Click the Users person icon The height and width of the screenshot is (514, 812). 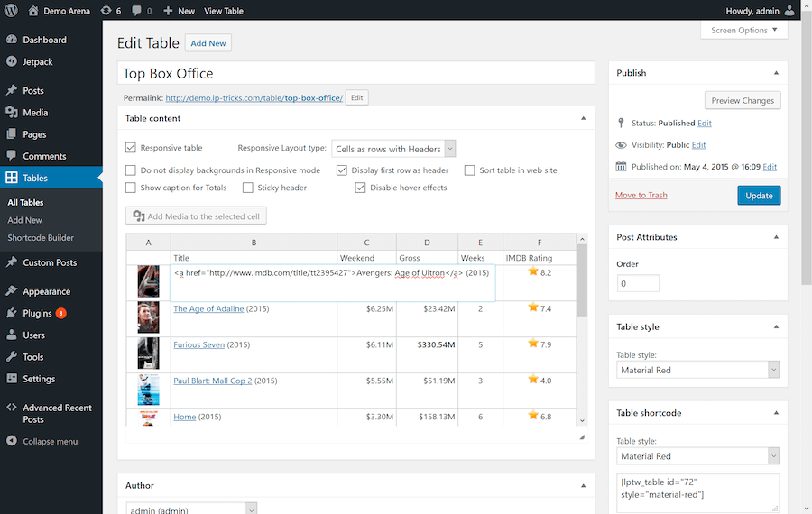[x=12, y=335]
